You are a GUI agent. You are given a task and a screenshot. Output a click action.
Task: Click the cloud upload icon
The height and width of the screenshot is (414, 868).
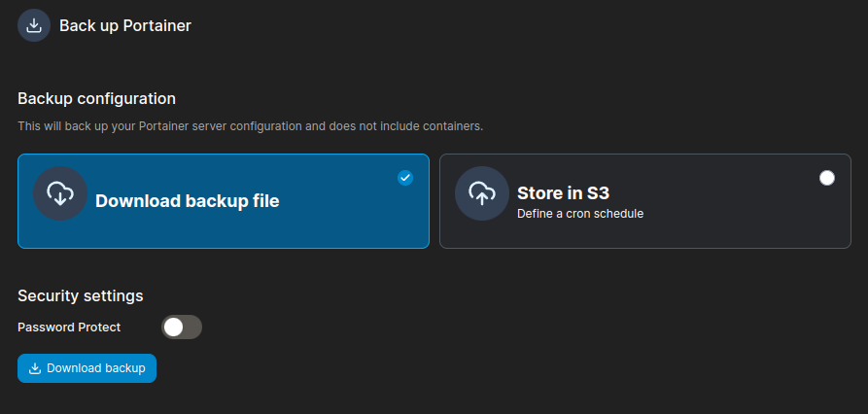coord(482,193)
